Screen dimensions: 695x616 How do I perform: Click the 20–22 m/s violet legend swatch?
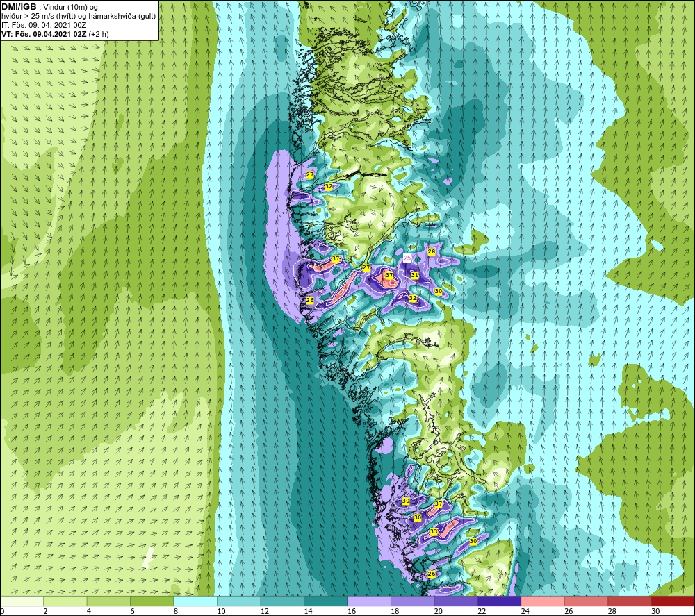tap(456, 601)
